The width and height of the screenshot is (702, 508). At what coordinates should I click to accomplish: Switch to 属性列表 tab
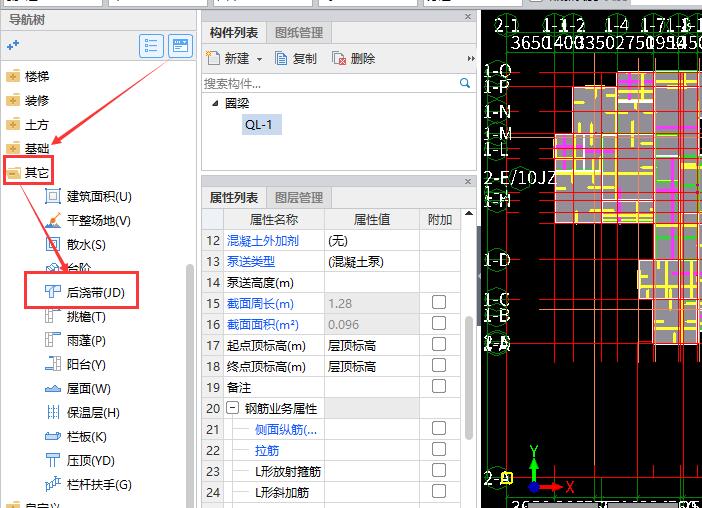coord(234,198)
